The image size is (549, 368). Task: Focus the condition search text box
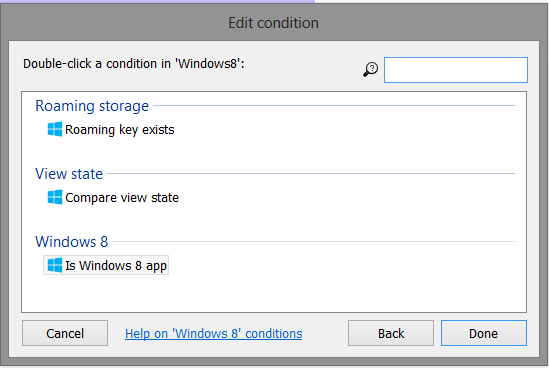pos(456,70)
